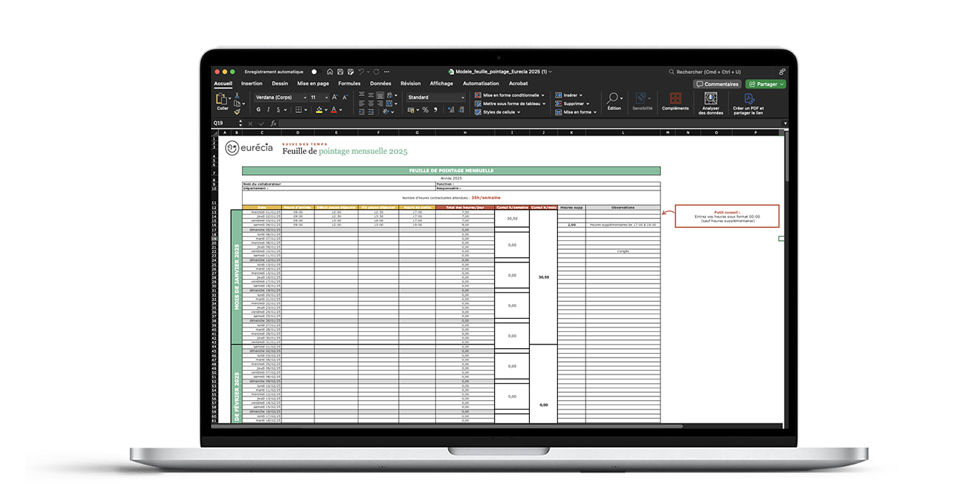
Task: Open the Commentaires button
Action: [x=717, y=84]
